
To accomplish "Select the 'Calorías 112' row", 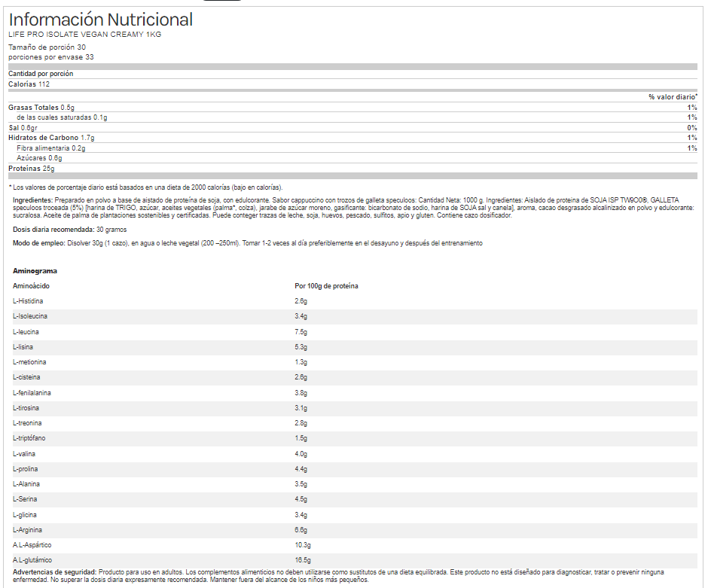I will [x=29, y=84].
